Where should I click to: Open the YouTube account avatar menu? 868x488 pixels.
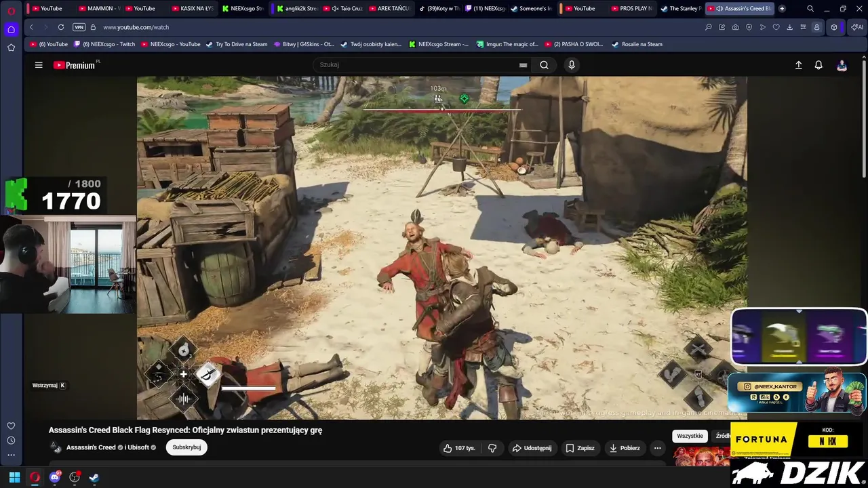click(x=842, y=65)
